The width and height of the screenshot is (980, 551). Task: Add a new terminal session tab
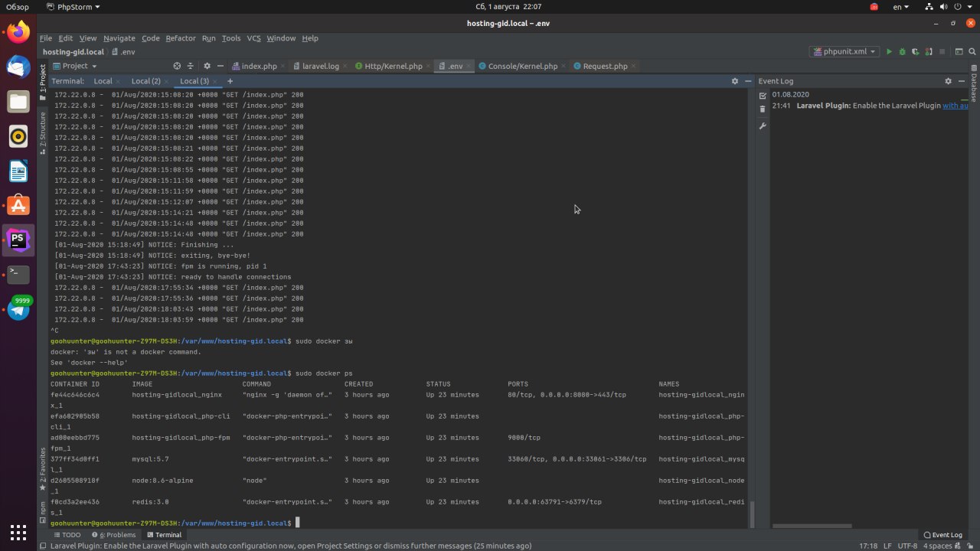click(230, 81)
